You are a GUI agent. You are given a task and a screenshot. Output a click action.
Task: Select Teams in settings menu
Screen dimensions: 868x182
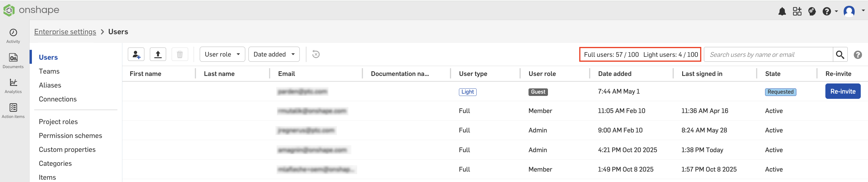pos(49,72)
